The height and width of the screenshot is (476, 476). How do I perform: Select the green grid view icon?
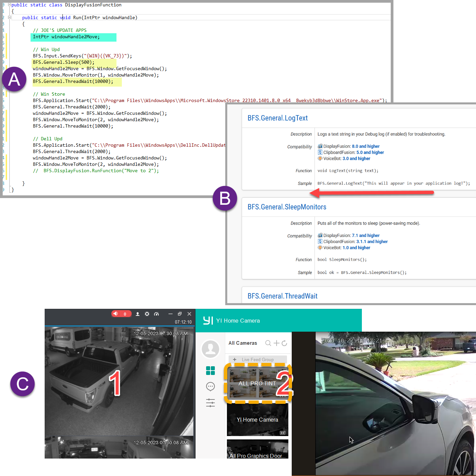coord(210,371)
